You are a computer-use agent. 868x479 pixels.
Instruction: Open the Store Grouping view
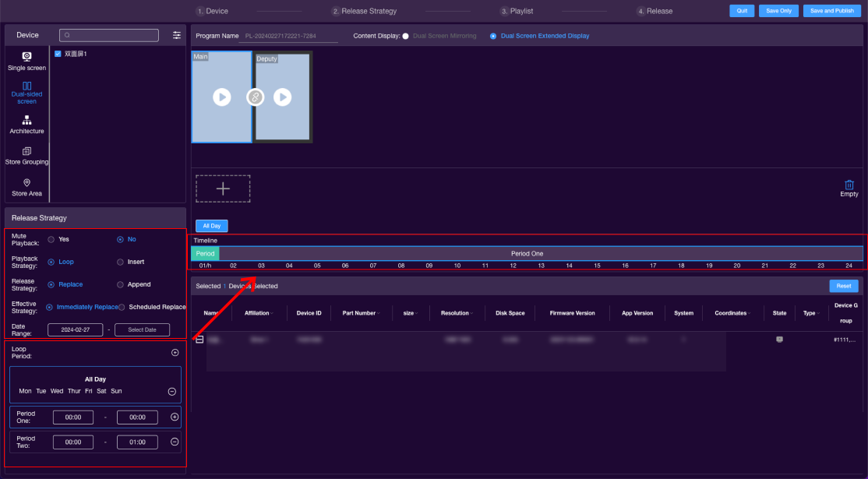(26, 156)
